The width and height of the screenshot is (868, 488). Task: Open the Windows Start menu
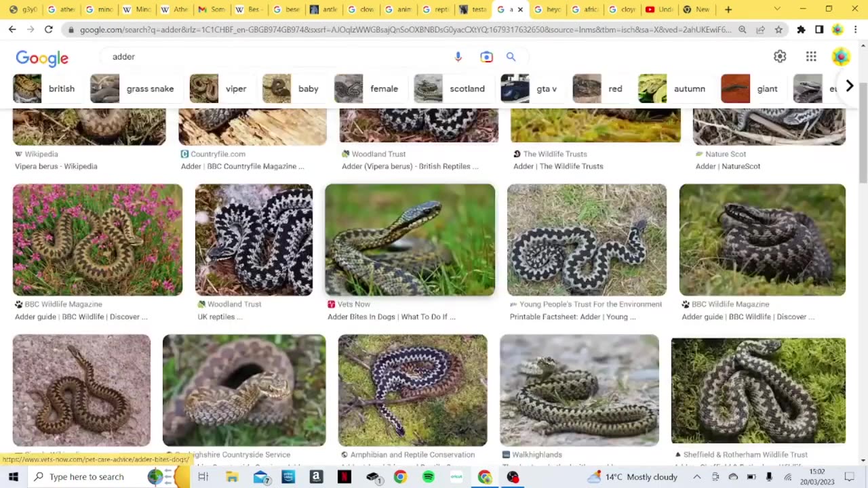[x=13, y=477]
